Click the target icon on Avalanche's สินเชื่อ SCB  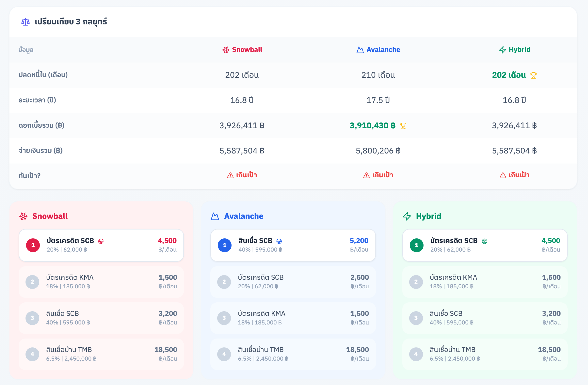click(x=279, y=241)
